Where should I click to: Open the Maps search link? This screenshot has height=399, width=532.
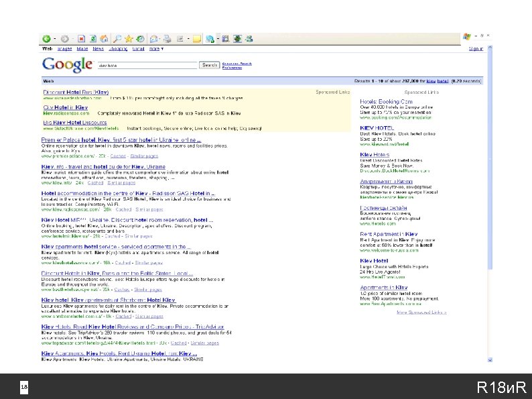click(x=82, y=49)
